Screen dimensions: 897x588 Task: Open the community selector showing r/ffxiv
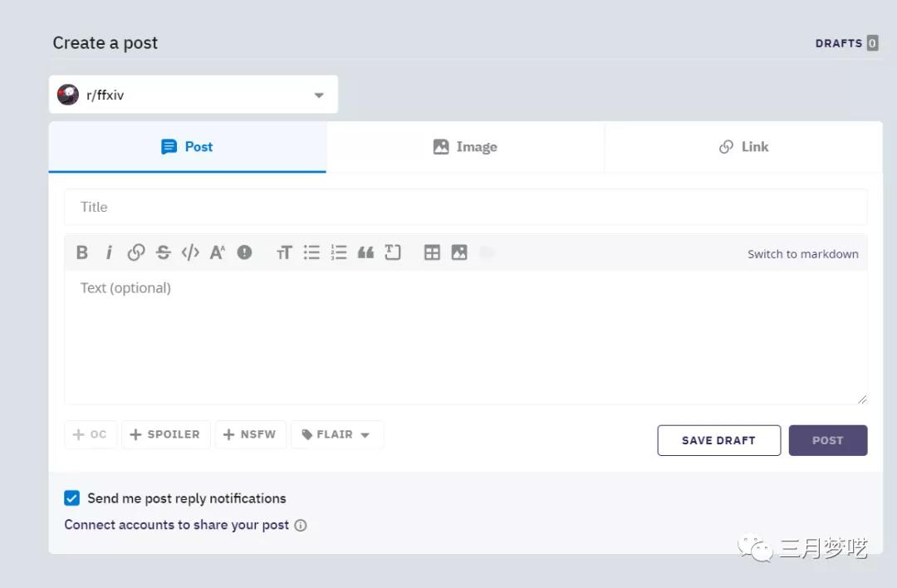click(193, 94)
